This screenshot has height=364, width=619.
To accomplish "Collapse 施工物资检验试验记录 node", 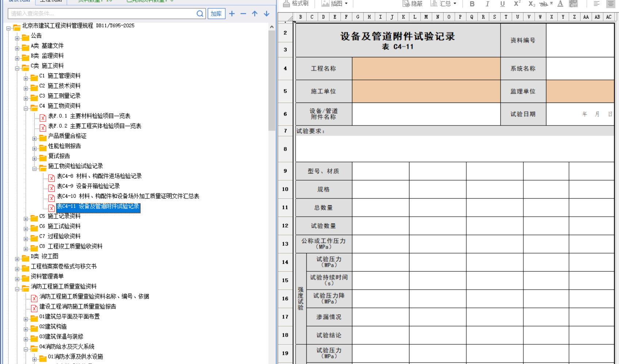I will click(35, 169).
